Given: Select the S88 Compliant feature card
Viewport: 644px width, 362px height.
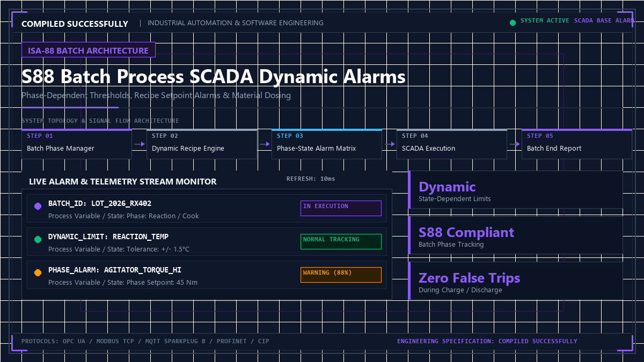Looking at the screenshot, I should coord(516,235).
